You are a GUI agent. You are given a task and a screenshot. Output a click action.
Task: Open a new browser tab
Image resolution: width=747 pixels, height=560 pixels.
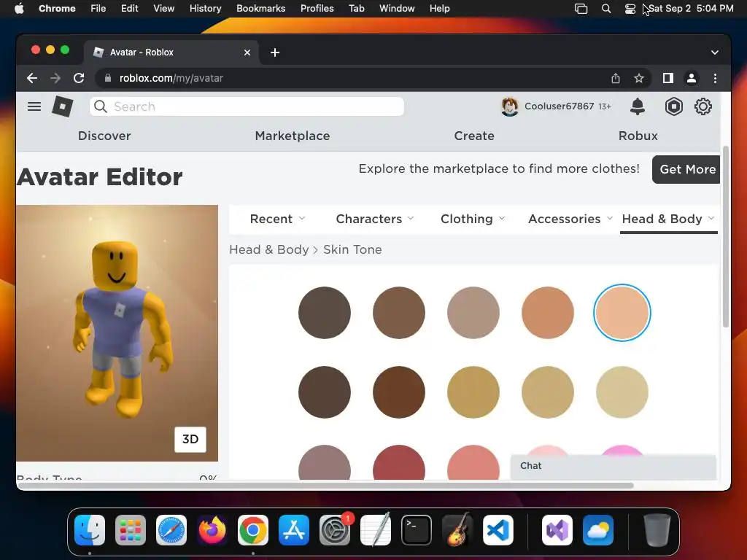tap(275, 52)
